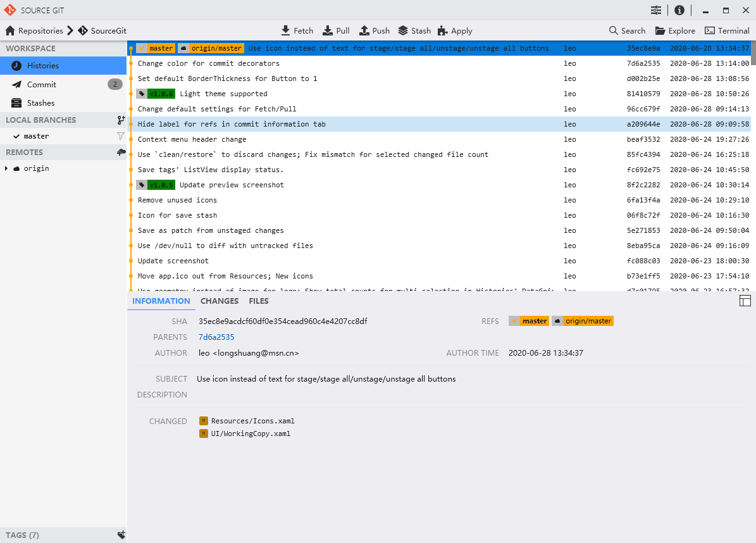Open the preferences settings icon

pyautogui.click(x=656, y=10)
